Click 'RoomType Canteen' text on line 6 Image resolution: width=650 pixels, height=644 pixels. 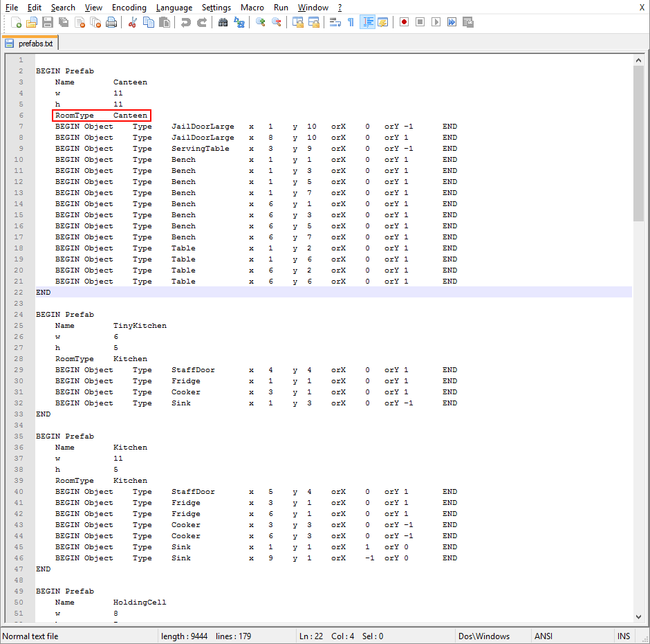tap(102, 116)
